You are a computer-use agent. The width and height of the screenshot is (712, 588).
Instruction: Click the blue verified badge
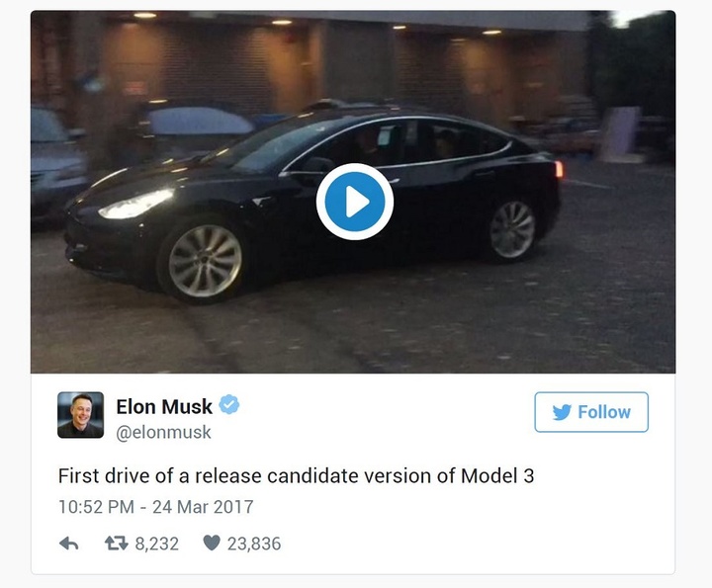(229, 405)
